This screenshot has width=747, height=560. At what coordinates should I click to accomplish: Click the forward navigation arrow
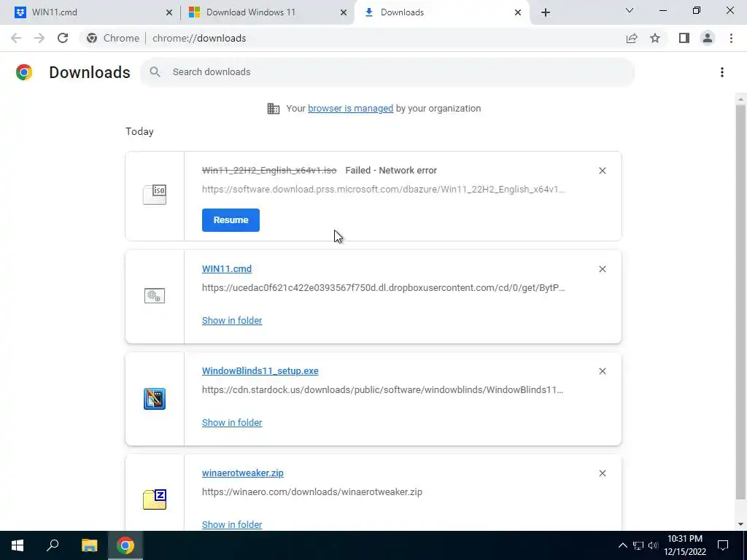39,38
